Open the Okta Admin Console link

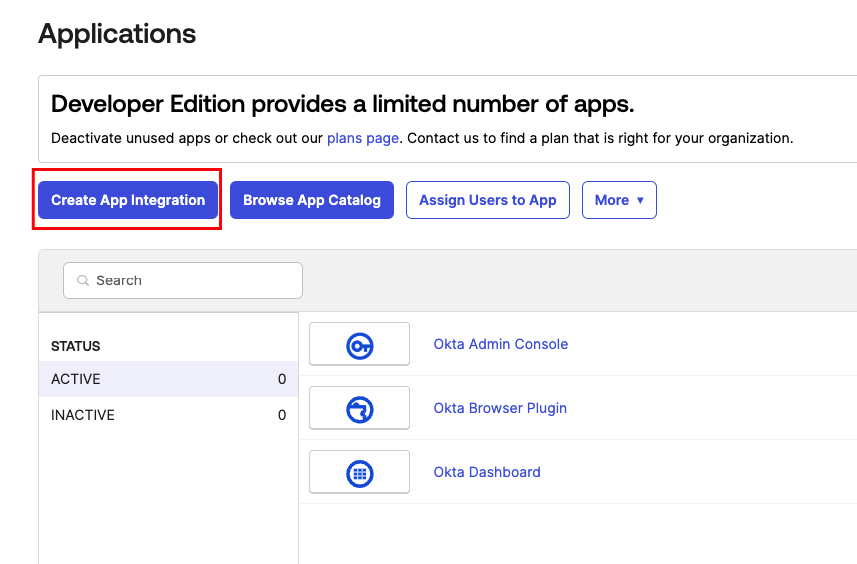(x=501, y=344)
